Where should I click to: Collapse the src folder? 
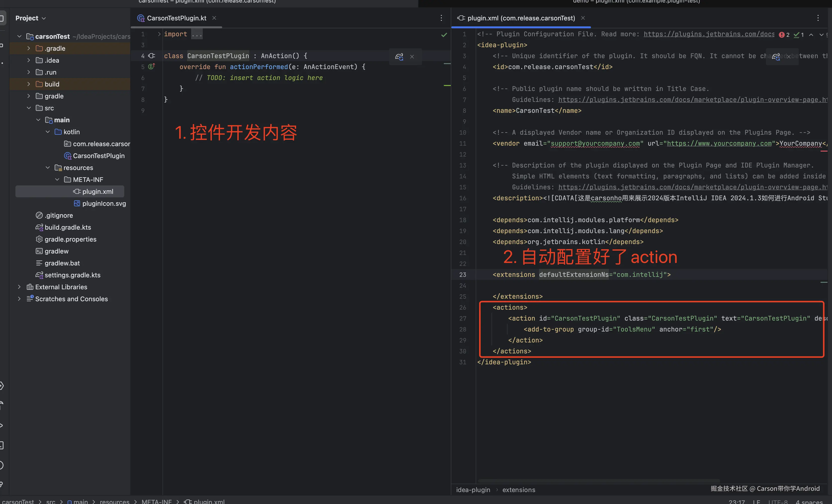29,108
